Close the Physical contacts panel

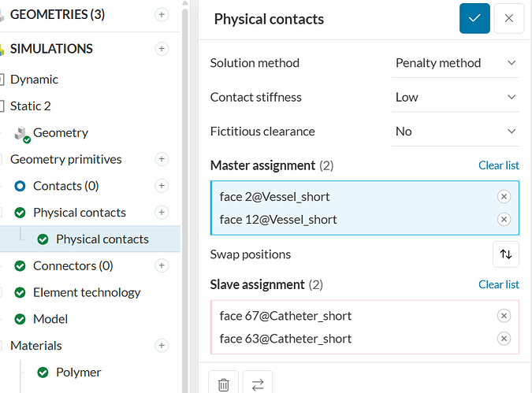(508, 19)
